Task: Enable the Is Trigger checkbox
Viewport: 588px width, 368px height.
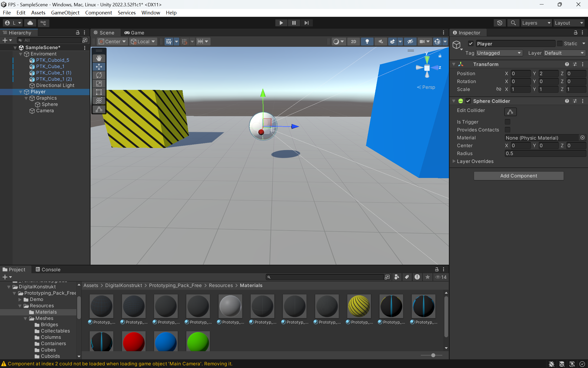Action: click(507, 122)
